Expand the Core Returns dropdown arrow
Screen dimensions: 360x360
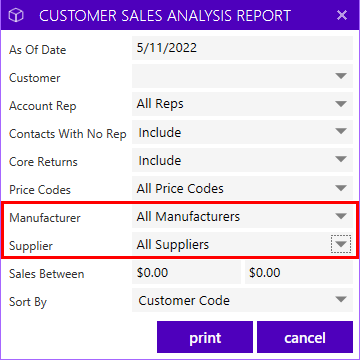point(341,159)
